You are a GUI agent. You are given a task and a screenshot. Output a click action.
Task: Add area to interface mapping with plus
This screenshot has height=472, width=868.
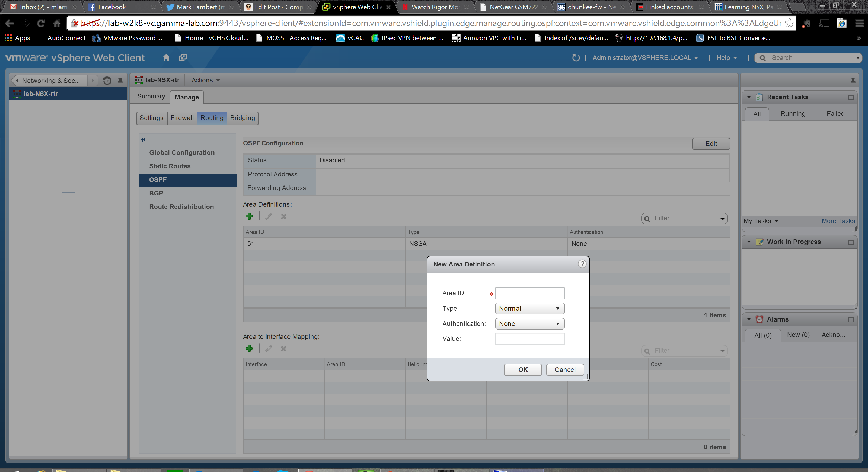tap(249, 348)
